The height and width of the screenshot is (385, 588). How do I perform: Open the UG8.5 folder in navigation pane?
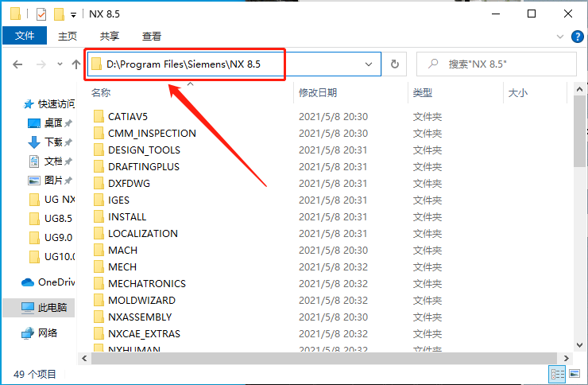click(51, 219)
